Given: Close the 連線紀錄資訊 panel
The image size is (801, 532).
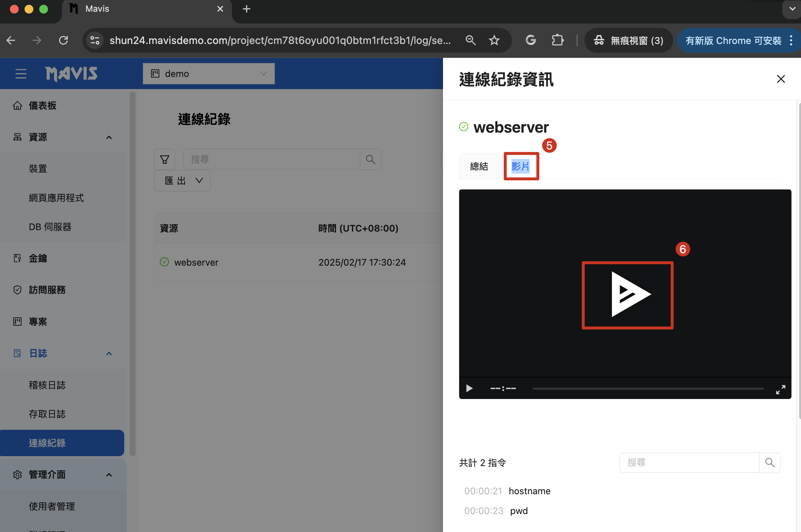Looking at the screenshot, I should [781, 79].
